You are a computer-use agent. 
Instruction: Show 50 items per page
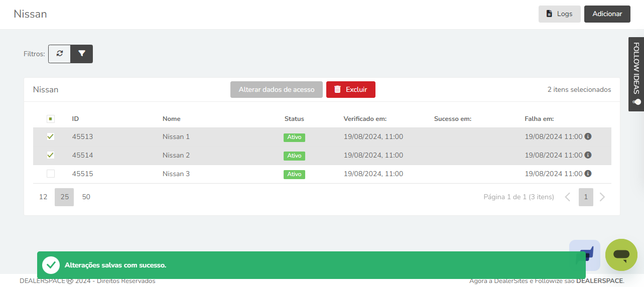click(x=86, y=197)
